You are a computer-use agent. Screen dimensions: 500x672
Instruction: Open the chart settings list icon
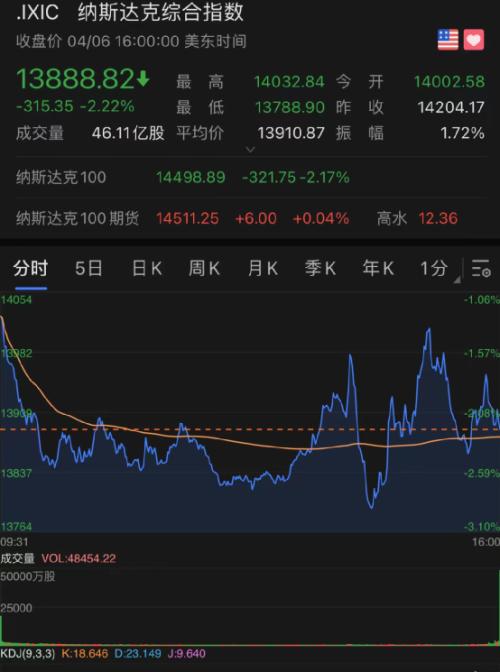(481, 269)
